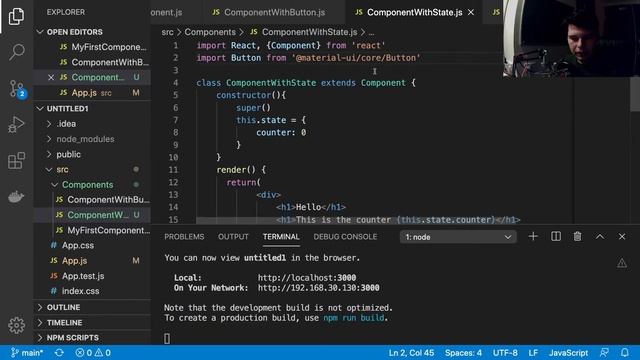
Task: Click the Ln 2, Col 45 status item
Action: (x=411, y=353)
